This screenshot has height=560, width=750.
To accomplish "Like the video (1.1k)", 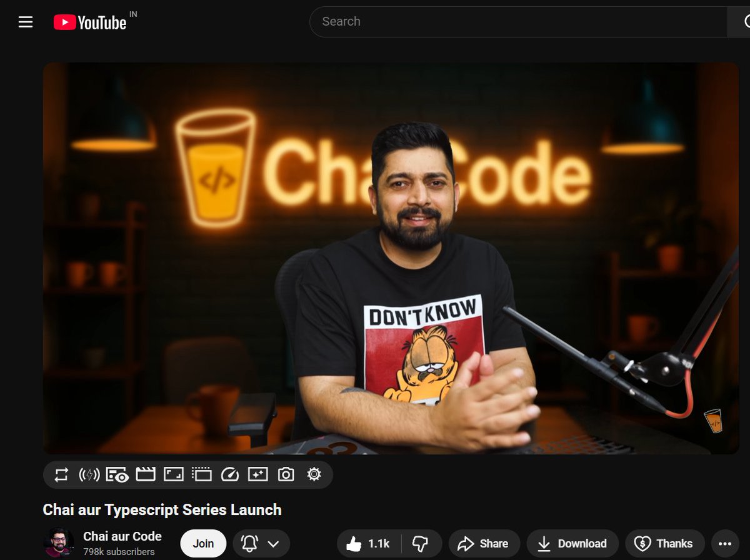I will click(369, 544).
